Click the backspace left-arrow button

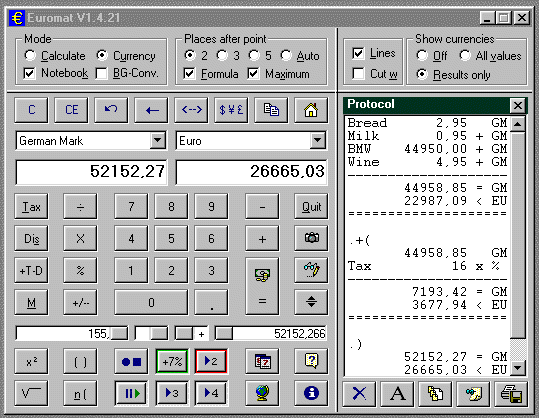[x=151, y=110]
